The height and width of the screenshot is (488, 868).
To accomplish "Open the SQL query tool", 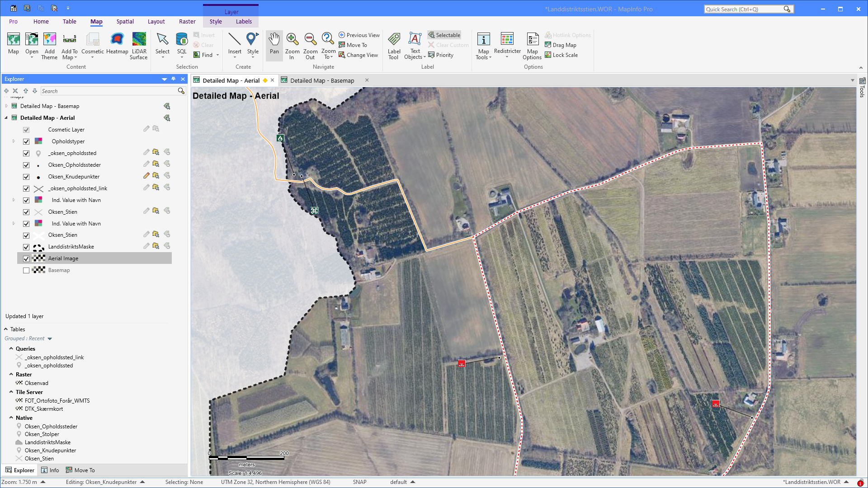I will click(x=182, y=44).
